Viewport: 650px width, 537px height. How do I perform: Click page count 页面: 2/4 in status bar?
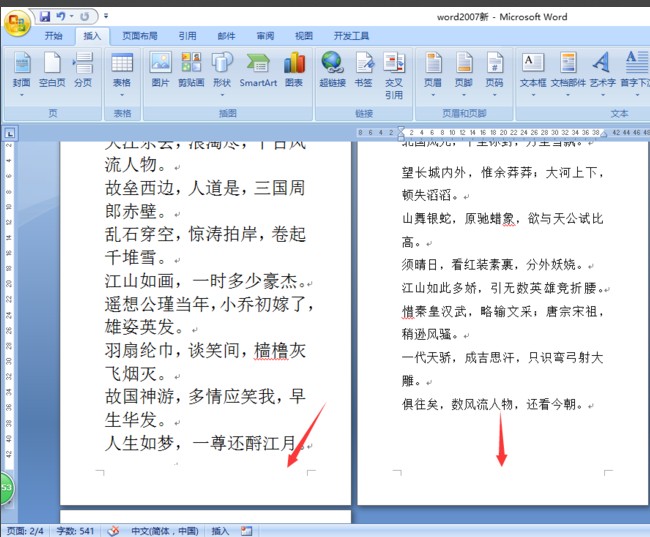25,531
